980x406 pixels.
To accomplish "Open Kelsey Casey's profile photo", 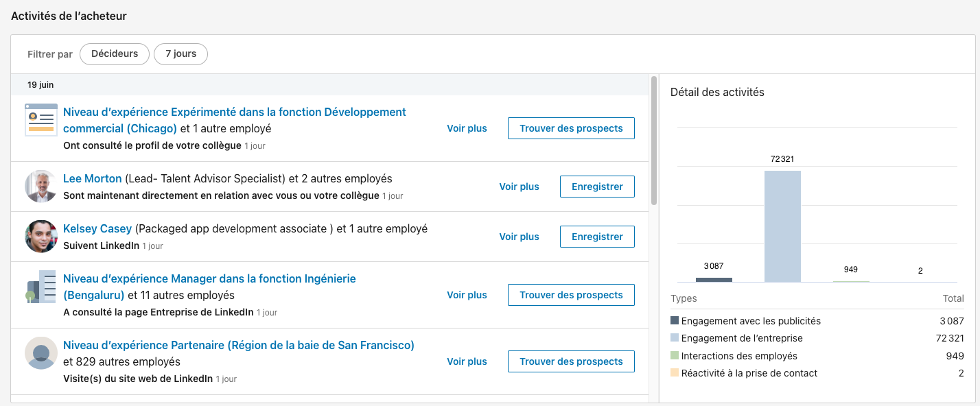I will point(41,237).
